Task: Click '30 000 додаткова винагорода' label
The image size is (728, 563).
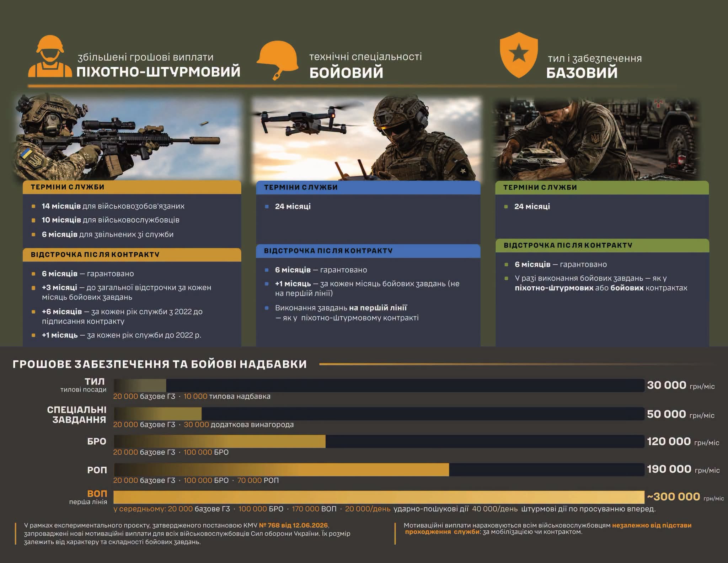Action: tap(239, 425)
